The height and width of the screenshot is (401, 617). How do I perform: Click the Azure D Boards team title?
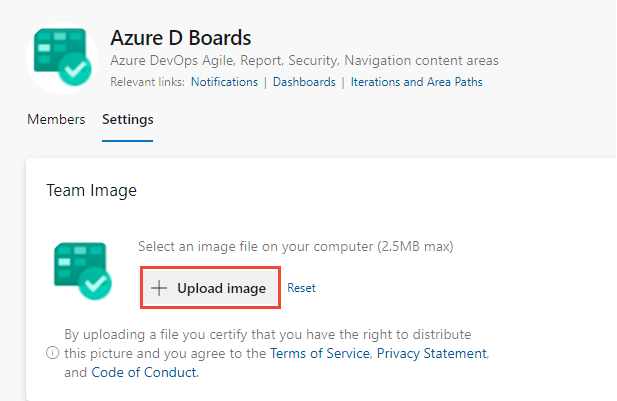tap(181, 38)
